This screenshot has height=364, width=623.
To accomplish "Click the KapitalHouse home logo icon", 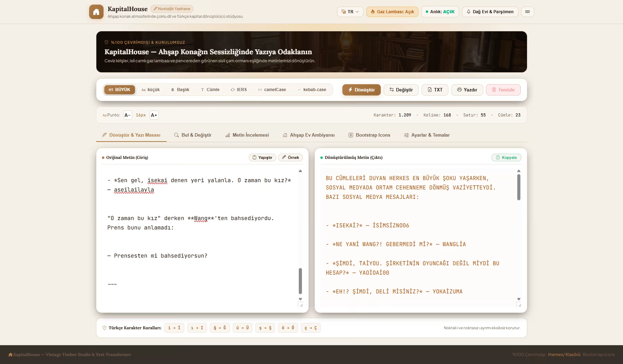I will (x=96, y=12).
